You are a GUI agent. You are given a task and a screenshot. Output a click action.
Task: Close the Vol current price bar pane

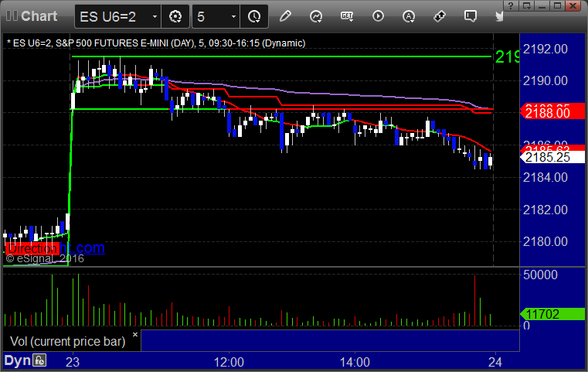[x=135, y=334]
